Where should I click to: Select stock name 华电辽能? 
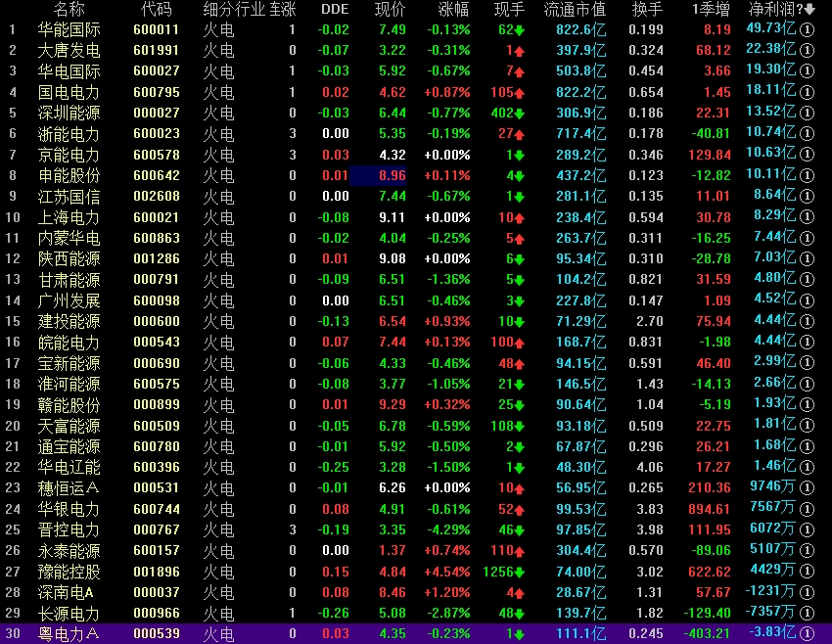click(69, 468)
